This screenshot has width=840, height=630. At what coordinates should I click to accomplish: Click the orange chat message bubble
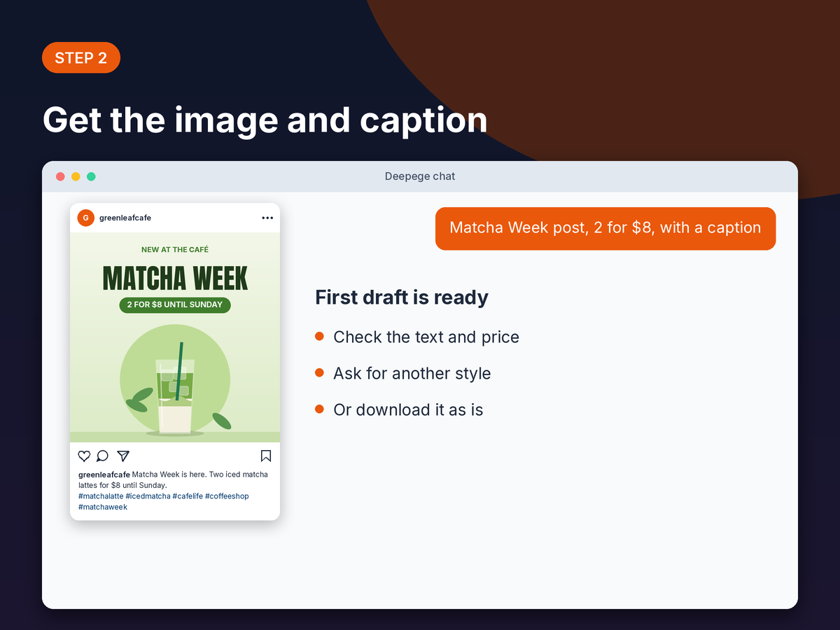tap(605, 228)
